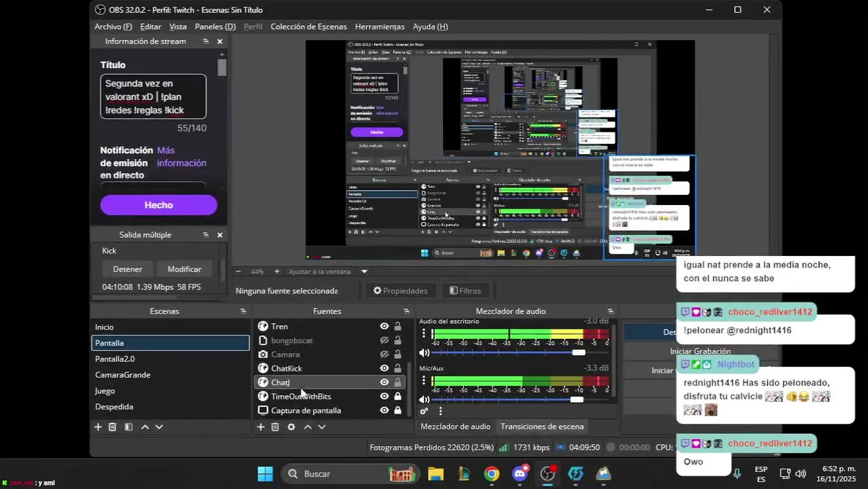Screen dimensions: 868x489
Task: Hide the TimeOutWithBits source with eye icon
Action: tap(384, 397)
